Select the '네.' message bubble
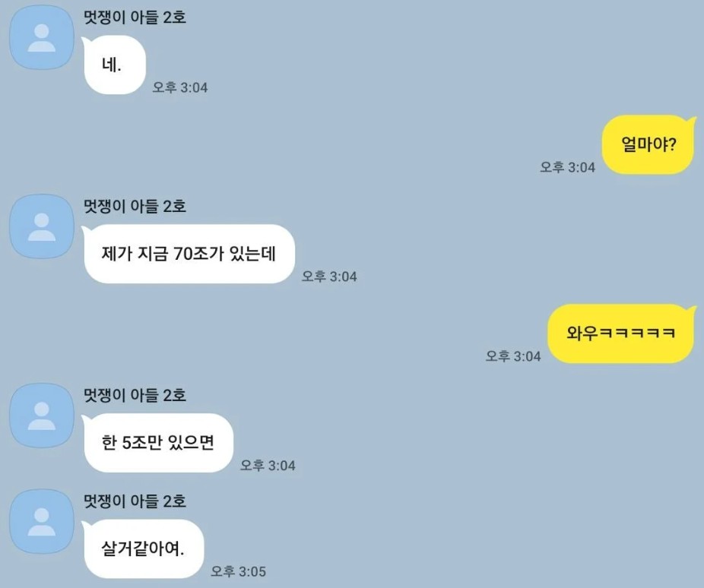Viewport: 704px width, 588px height. pyautogui.click(x=115, y=65)
